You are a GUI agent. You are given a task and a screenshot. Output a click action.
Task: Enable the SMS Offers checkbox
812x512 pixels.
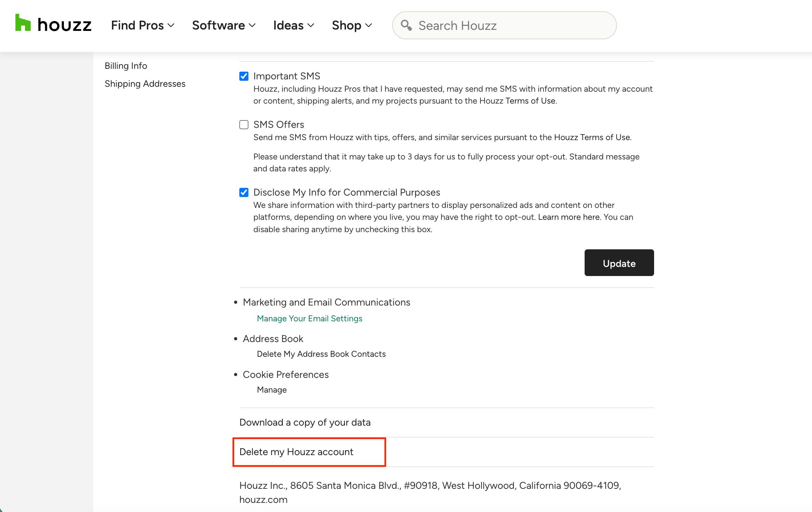tap(244, 125)
